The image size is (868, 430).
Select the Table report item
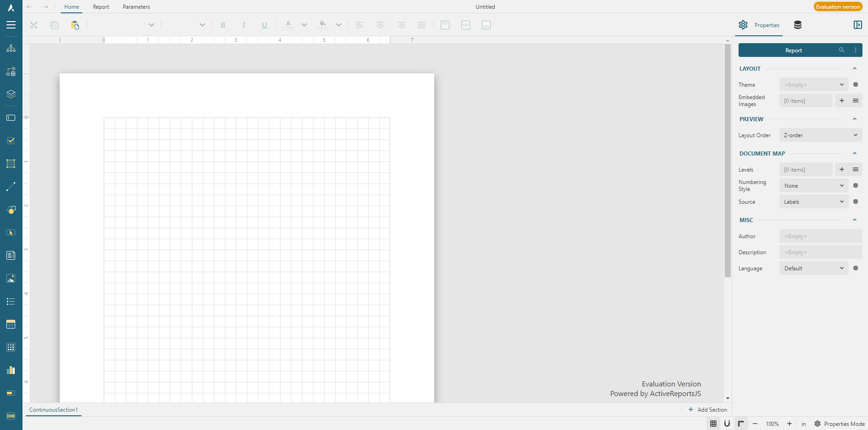[x=11, y=324]
